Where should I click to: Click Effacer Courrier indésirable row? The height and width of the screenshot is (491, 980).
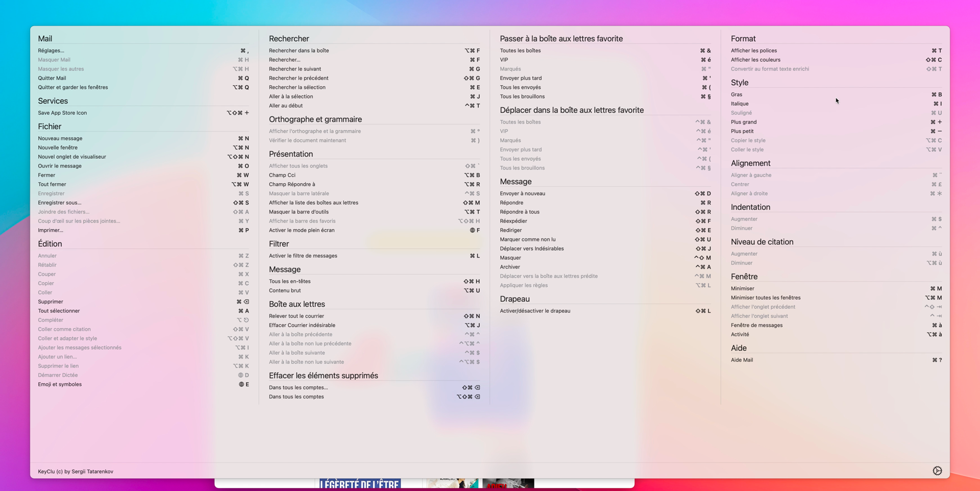(x=375, y=325)
